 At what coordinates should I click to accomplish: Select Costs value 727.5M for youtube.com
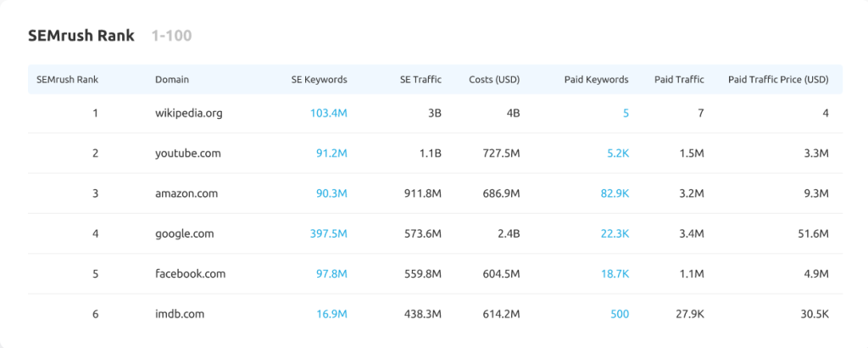503,154
